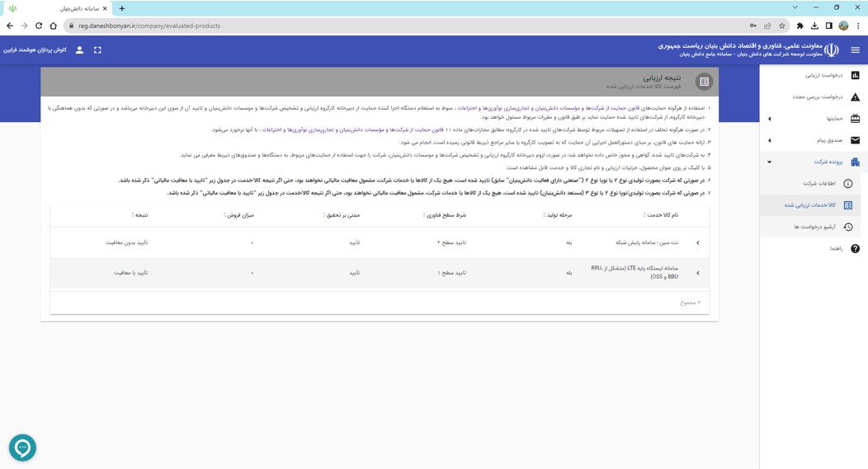Expand the سامانه ایستگاه پایه LTE row
Screen dimensions: 868x469
(x=697, y=273)
